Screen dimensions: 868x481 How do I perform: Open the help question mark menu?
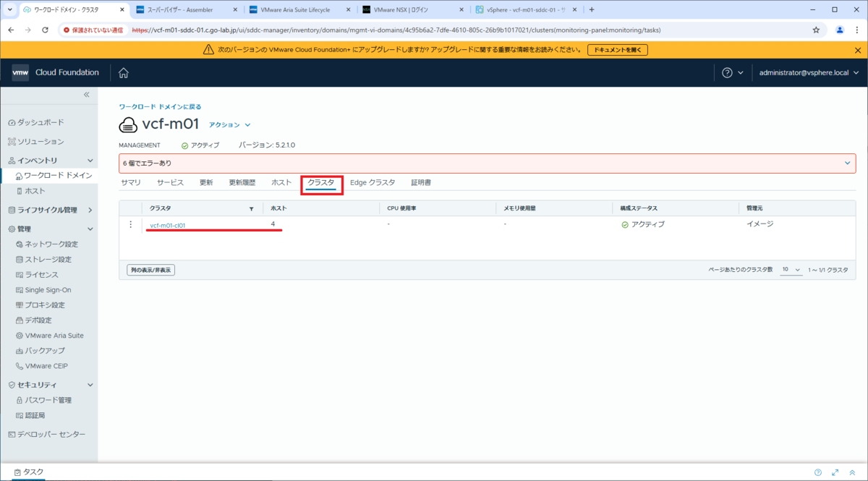(733, 72)
